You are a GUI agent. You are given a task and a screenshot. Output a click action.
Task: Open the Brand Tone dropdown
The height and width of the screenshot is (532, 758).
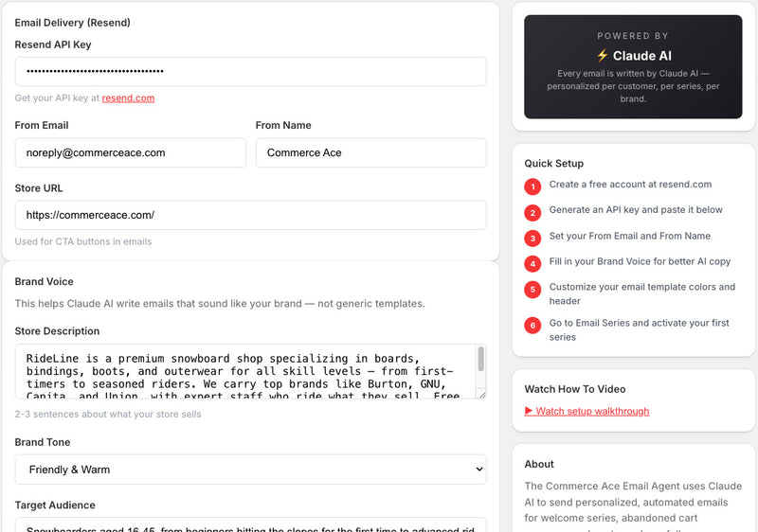click(x=250, y=470)
